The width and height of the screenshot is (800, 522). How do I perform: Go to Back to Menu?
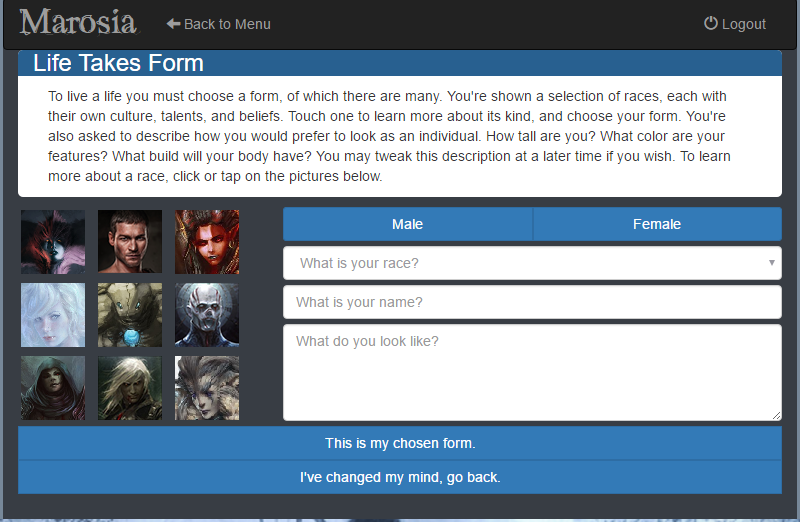[x=218, y=24]
